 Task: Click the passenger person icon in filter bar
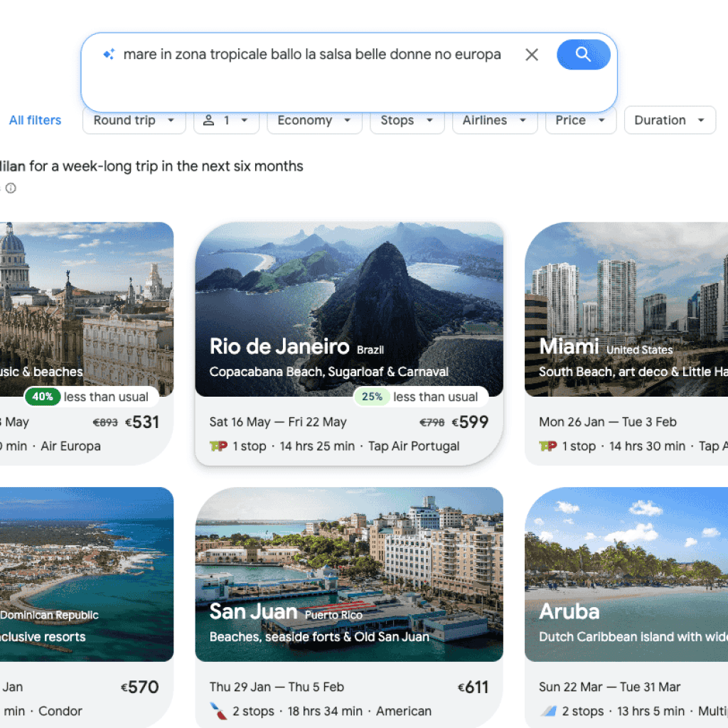pos(208,120)
